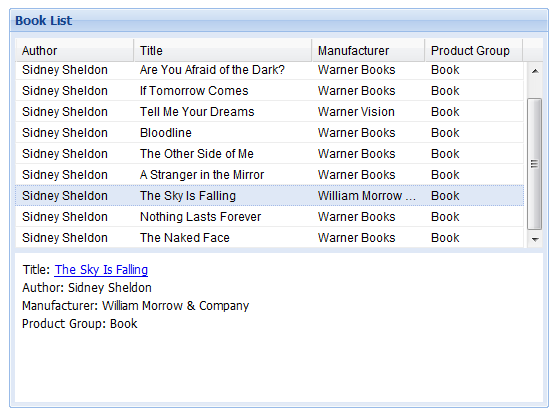This screenshot has height=420, width=560.
Task: Sort by Title column header
Action: [223, 51]
